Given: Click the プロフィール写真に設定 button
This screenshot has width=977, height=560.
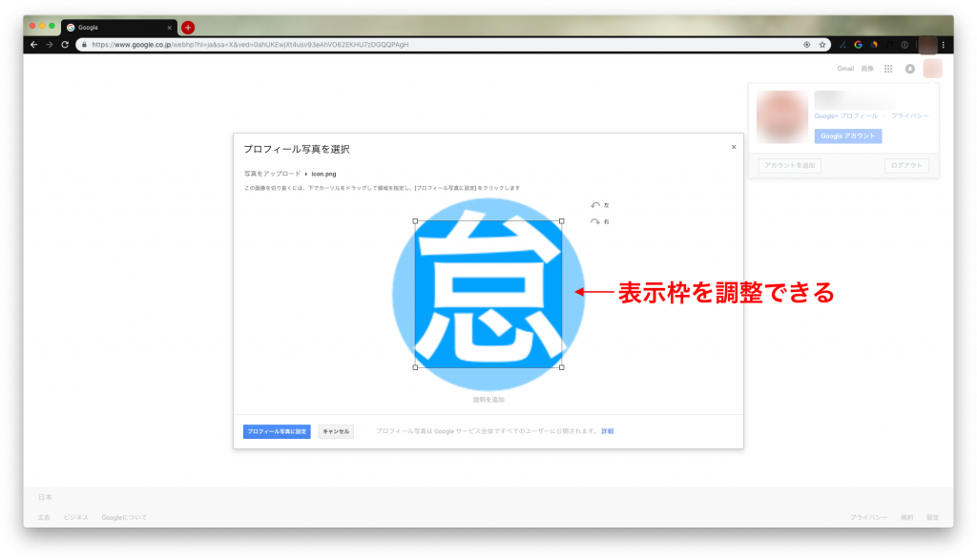Looking at the screenshot, I should (x=277, y=431).
